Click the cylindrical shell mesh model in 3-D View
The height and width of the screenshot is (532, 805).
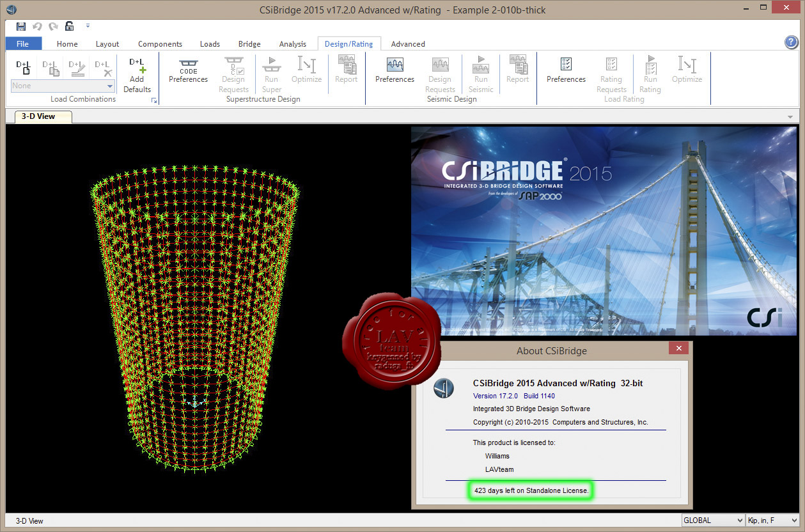point(195,318)
